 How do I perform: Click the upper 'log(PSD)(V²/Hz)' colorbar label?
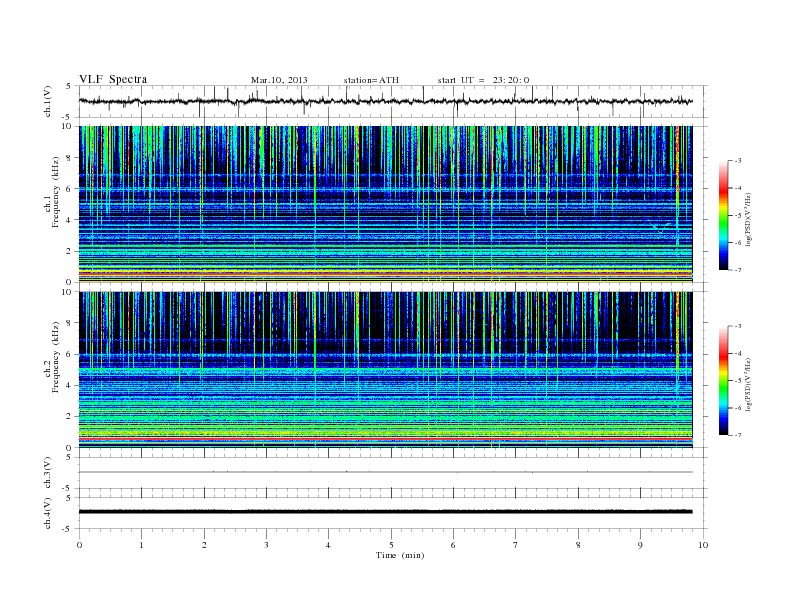[748, 219]
